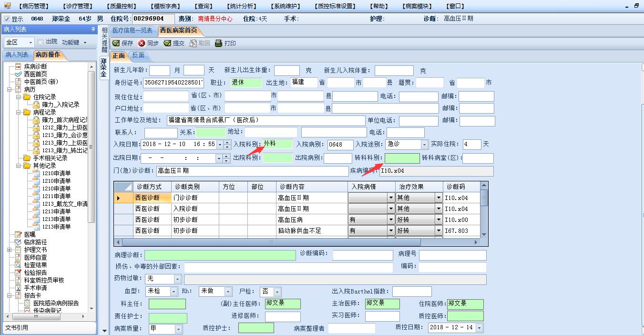Open locked 1213_雍力_会诊意 record
This screenshot has width=644, height=335.
pyautogui.click(x=64, y=135)
